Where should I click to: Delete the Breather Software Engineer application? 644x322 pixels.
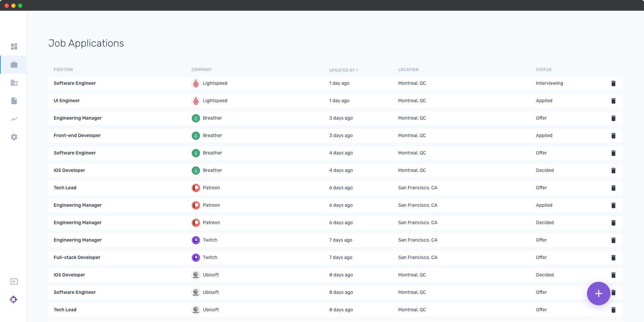(613, 153)
